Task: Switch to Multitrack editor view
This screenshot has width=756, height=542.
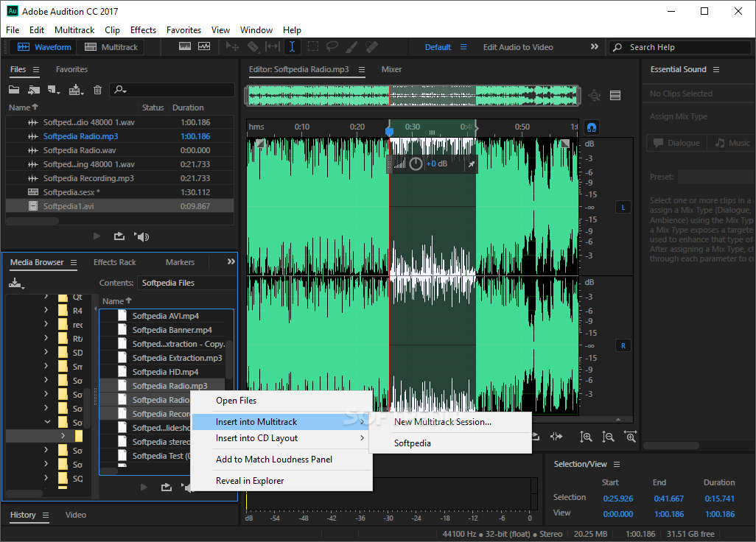Action: 111,47
